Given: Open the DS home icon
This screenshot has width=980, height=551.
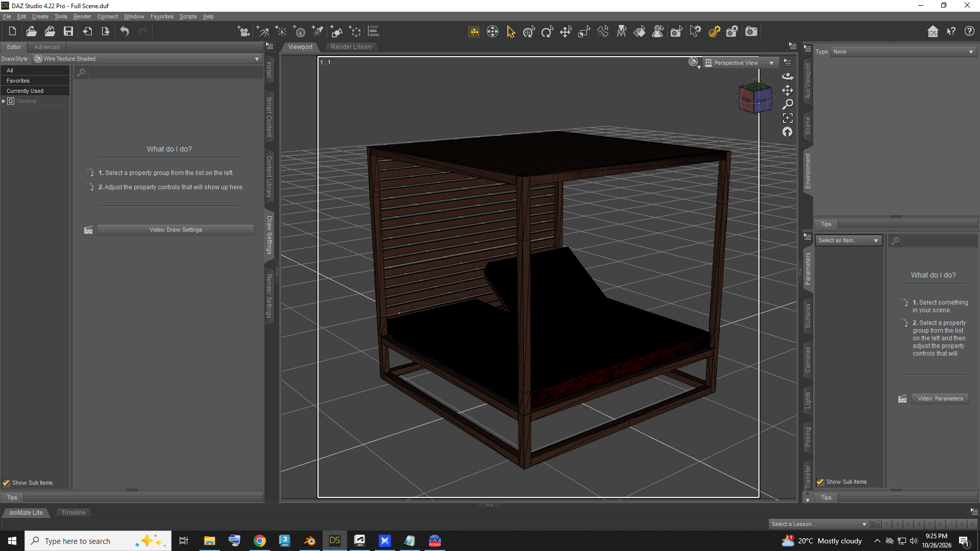Looking at the screenshot, I should (933, 32).
